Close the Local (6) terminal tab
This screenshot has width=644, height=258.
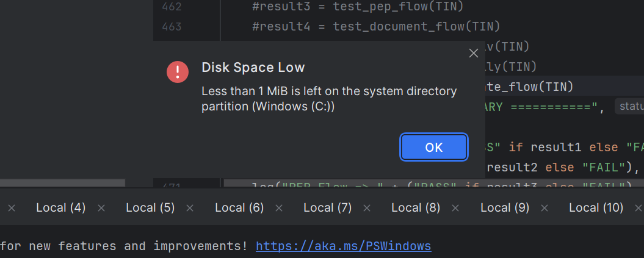coord(279,209)
